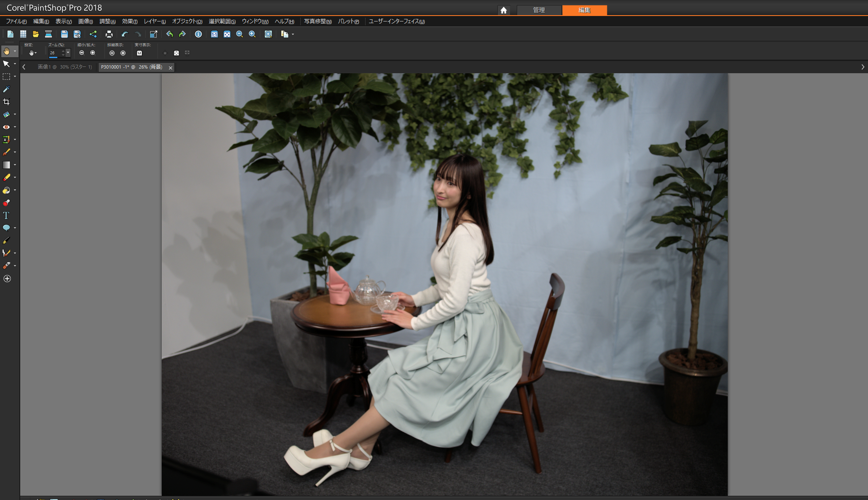
Task: Click the actual size 1:1 button in options
Action: [x=139, y=53]
